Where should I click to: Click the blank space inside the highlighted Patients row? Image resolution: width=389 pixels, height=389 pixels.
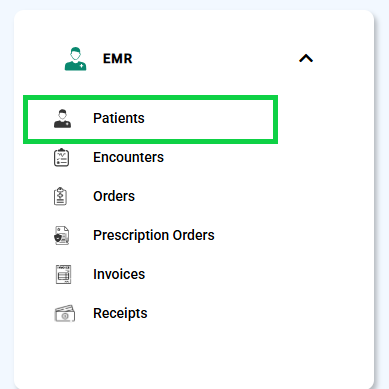pyautogui.click(x=208, y=119)
